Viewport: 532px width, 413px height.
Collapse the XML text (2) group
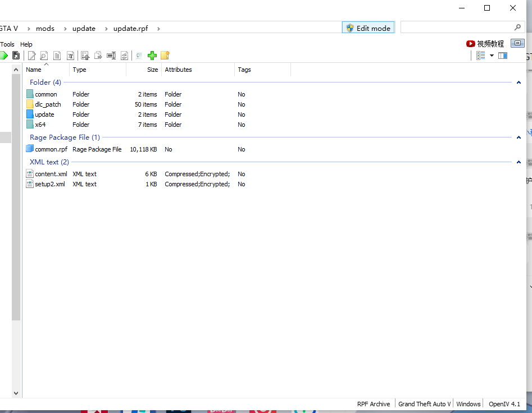point(519,162)
